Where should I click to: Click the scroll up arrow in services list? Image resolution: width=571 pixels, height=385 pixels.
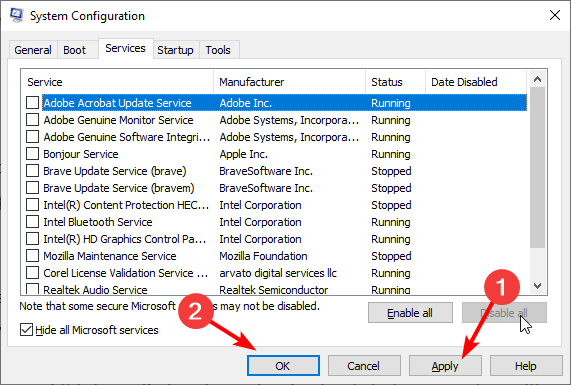pos(537,79)
